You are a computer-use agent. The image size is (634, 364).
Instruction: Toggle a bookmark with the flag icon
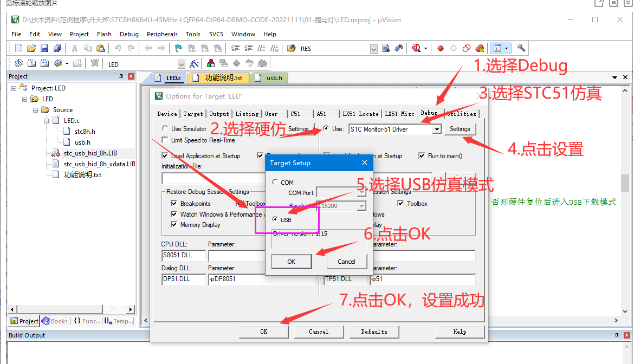178,49
